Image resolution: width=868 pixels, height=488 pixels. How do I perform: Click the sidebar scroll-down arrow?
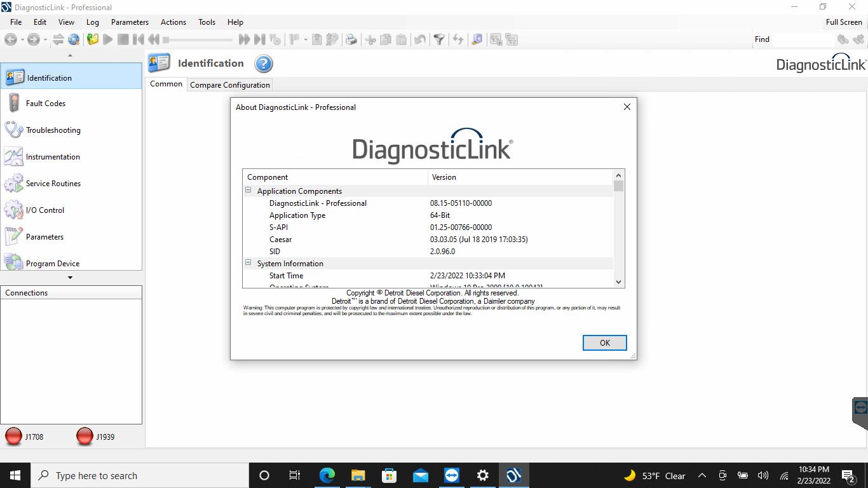[x=70, y=277]
